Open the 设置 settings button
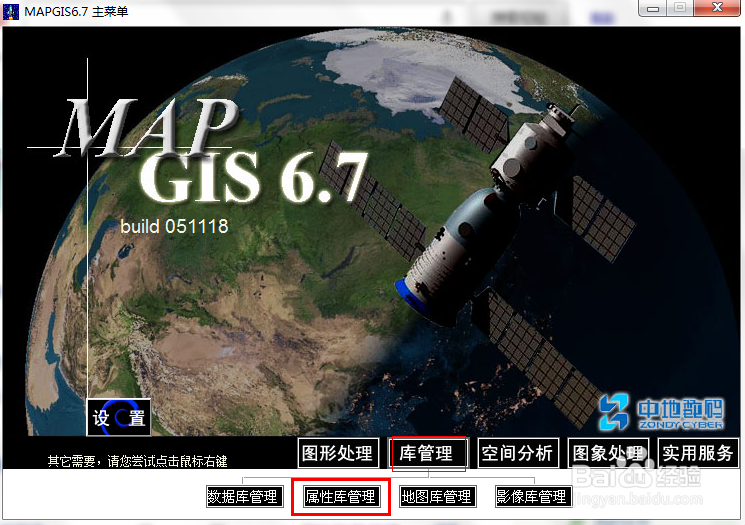 [x=119, y=417]
